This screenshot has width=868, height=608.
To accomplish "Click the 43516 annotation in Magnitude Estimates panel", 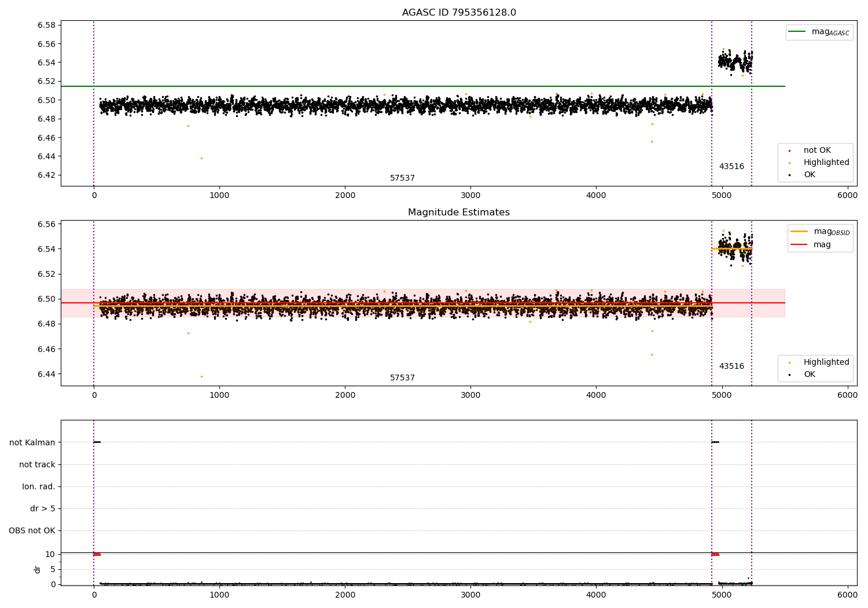I will tap(731, 367).
